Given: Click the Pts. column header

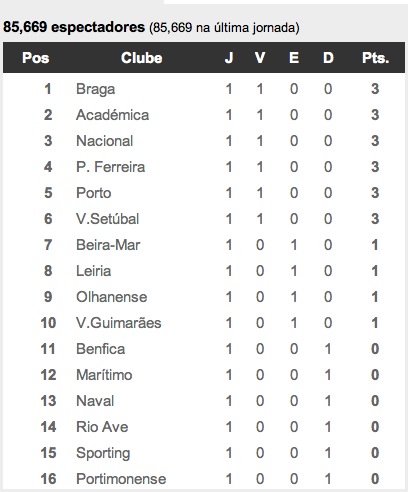Looking at the screenshot, I should point(376,58).
